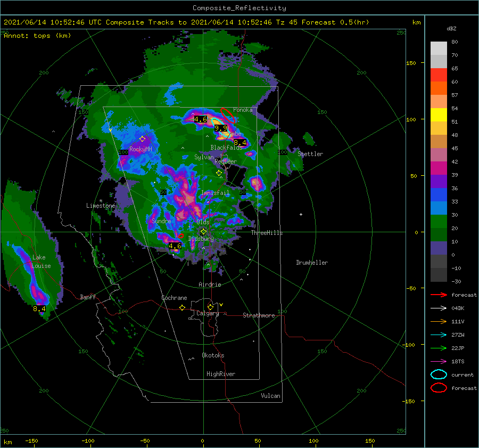479x448 pixels.
Task: Click the white plus marker north of Drumheller
Action: (x=301, y=214)
